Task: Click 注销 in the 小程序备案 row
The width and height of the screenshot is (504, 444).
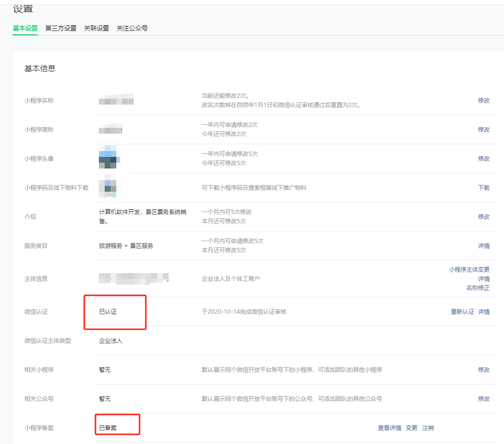Action: coord(428,428)
